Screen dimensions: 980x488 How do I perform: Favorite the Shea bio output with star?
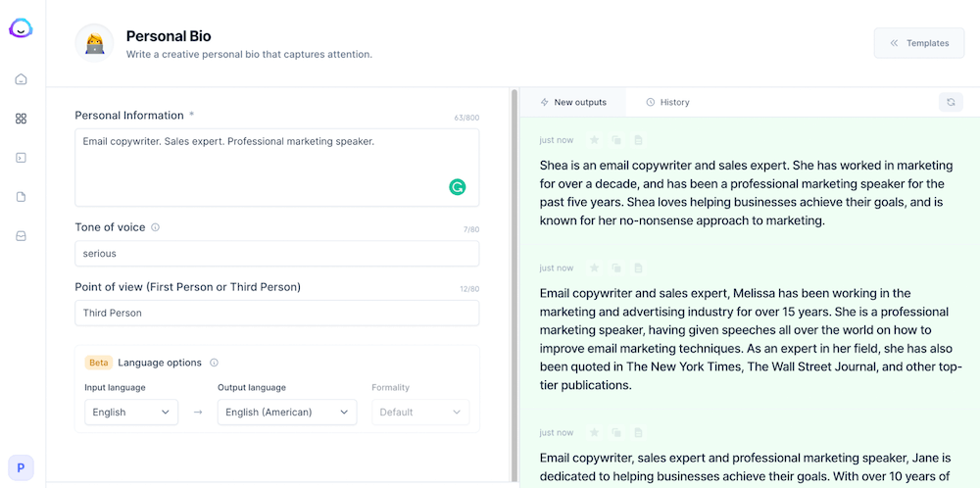(594, 140)
